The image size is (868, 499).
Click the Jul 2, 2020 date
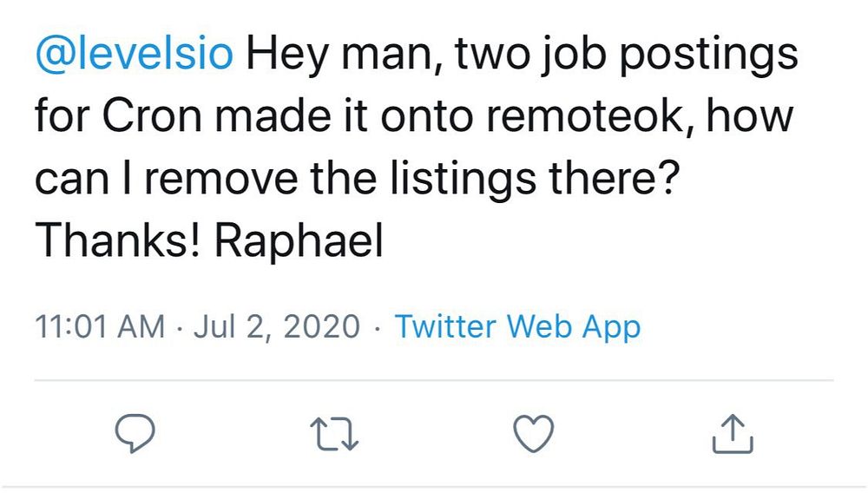click(277, 325)
